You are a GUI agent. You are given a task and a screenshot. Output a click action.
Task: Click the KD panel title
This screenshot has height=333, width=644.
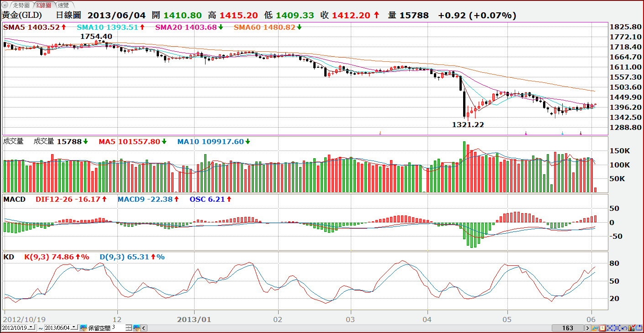tap(9, 257)
